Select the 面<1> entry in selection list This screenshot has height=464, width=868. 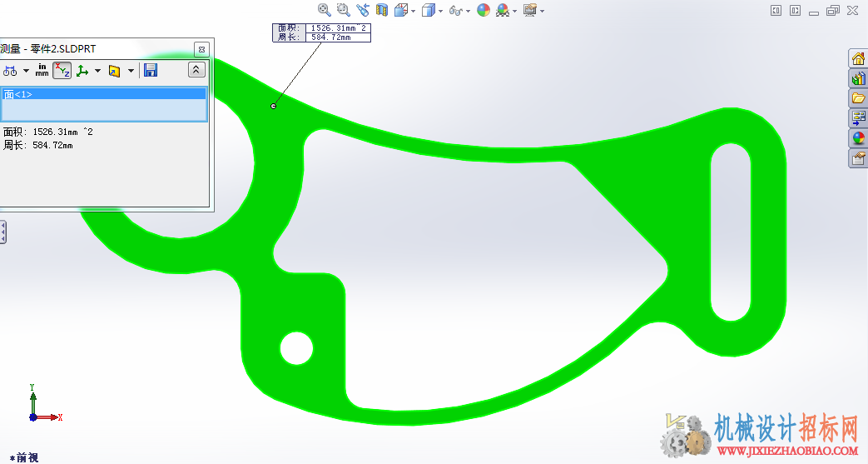[x=104, y=94]
